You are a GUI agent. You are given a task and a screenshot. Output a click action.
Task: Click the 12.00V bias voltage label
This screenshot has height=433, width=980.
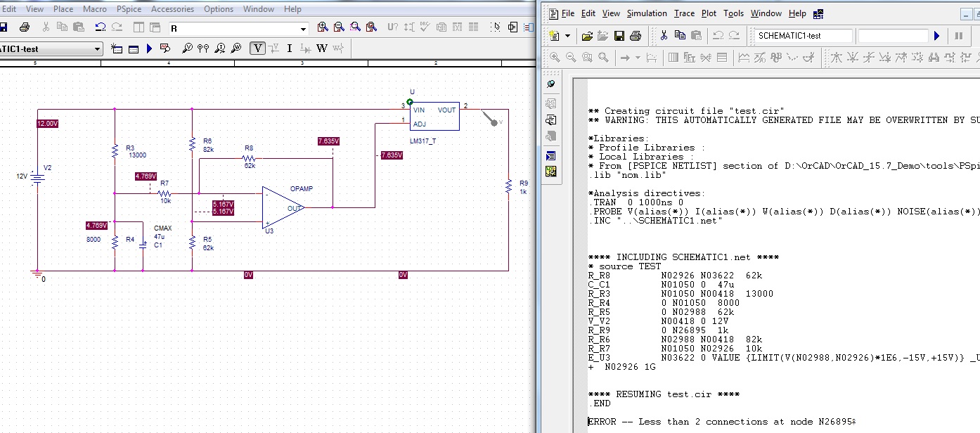tap(48, 124)
